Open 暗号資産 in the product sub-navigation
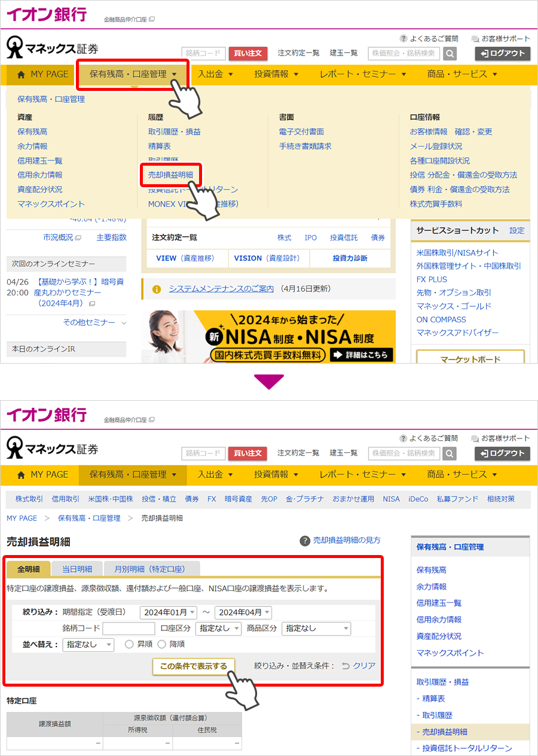 (x=239, y=499)
